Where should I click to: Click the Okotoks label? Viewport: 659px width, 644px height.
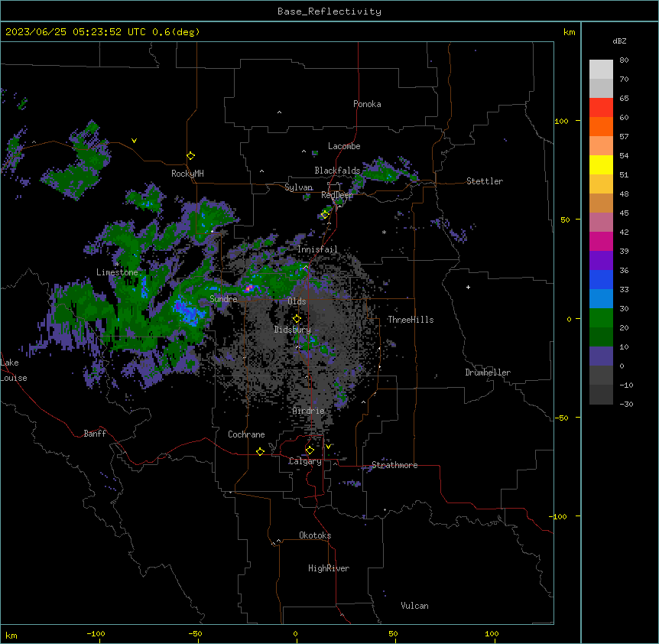(315, 535)
